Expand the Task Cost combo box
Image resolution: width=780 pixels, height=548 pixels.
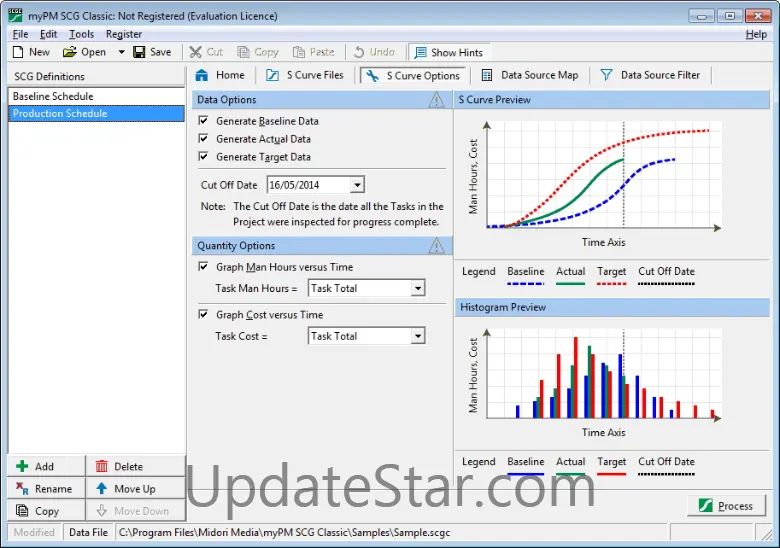418,336
